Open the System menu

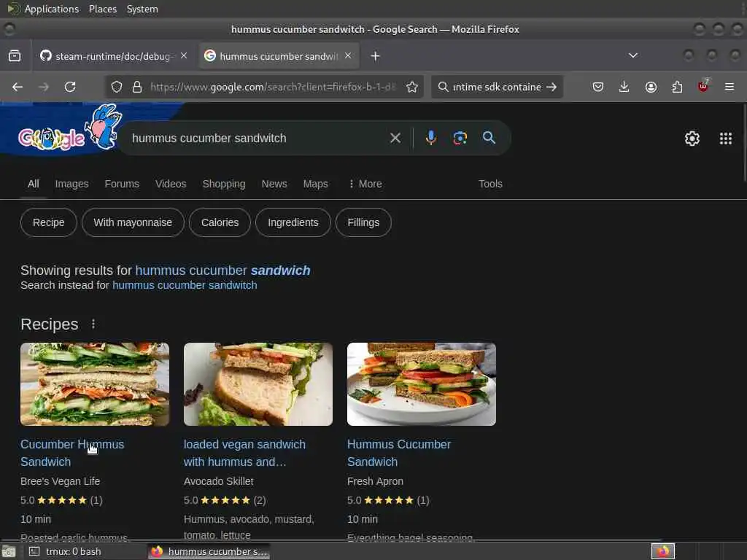tap(142, 9)
